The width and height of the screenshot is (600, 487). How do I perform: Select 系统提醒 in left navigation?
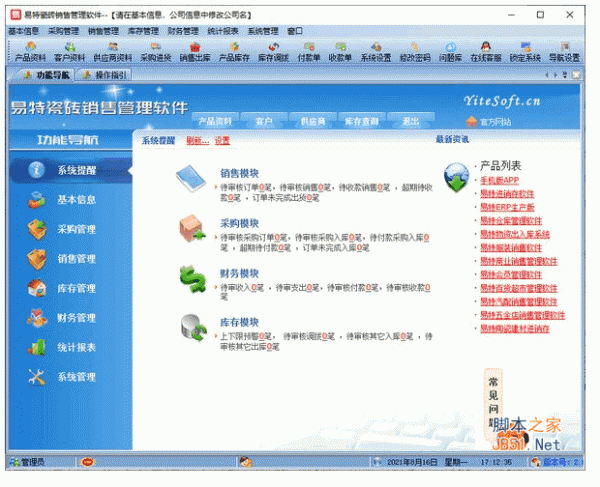71,170
